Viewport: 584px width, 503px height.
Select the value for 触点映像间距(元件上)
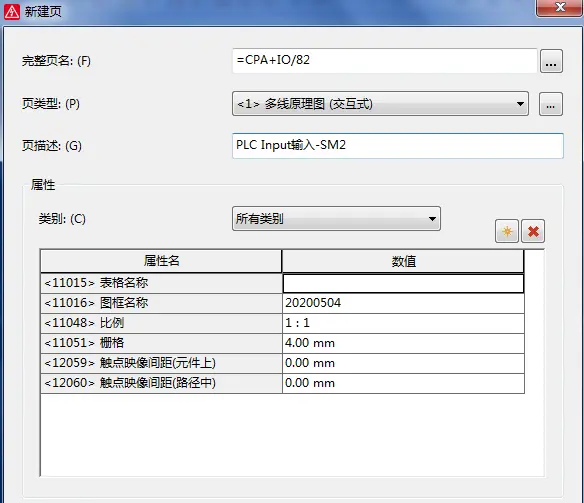tap(403, 363)
